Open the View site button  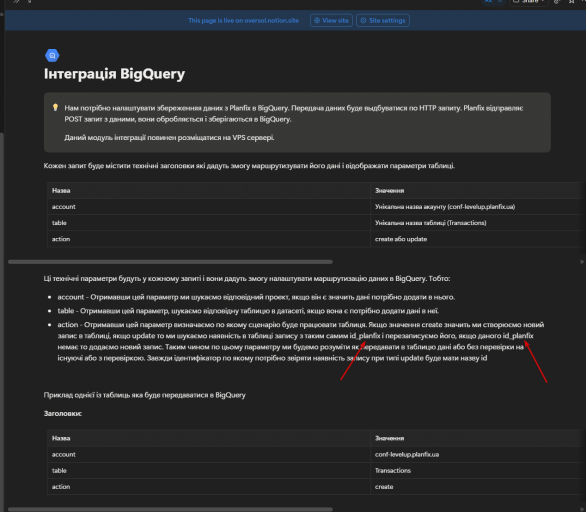click(x=331, y=21)
